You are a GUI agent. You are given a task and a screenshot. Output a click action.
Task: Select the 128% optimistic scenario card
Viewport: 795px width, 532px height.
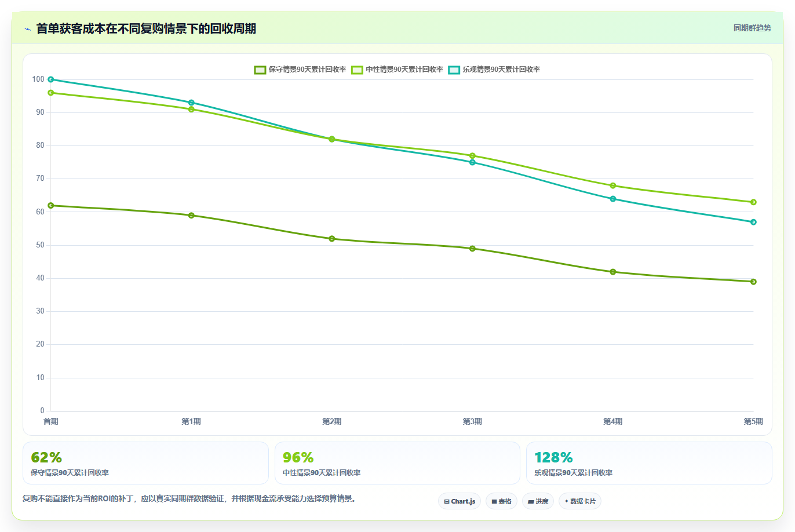tap(649, 463)
